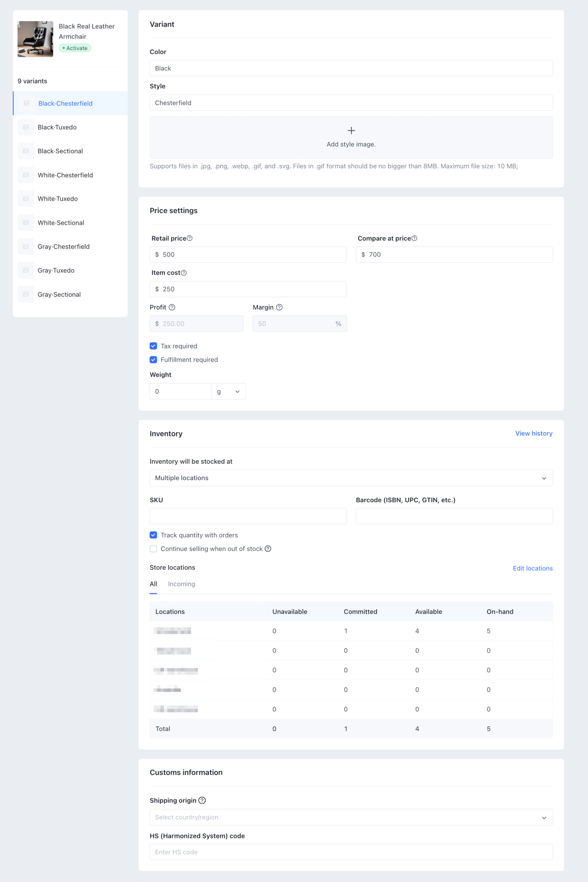Viewport: 588px width, 882px height.
Task: Click the Edit locations link
Action: (x=533, y=568)
